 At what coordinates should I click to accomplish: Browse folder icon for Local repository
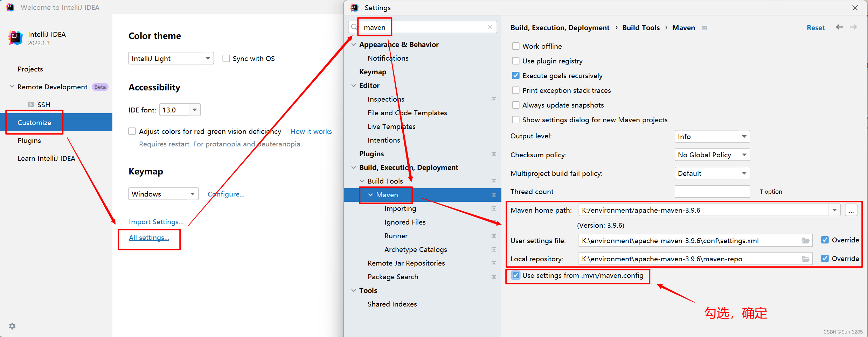coord(805,259)
